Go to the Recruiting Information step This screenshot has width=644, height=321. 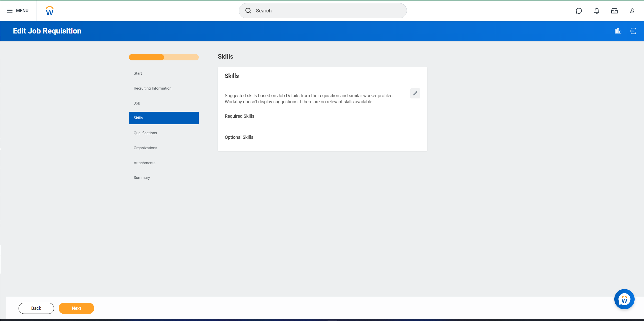pyautogui.click(x=153, y=88)
